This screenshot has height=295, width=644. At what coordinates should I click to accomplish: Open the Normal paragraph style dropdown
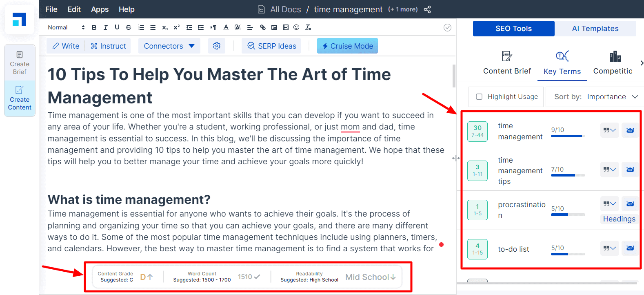click(x=66, y=27)
